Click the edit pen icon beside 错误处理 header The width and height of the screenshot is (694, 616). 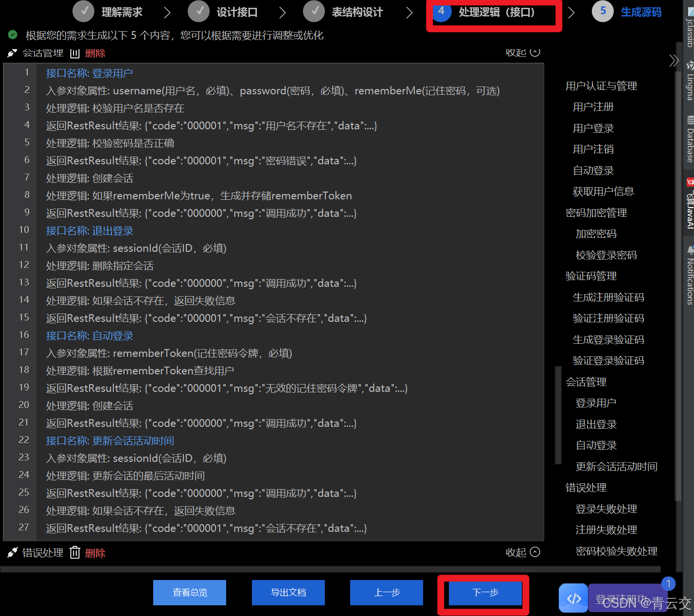12,552
